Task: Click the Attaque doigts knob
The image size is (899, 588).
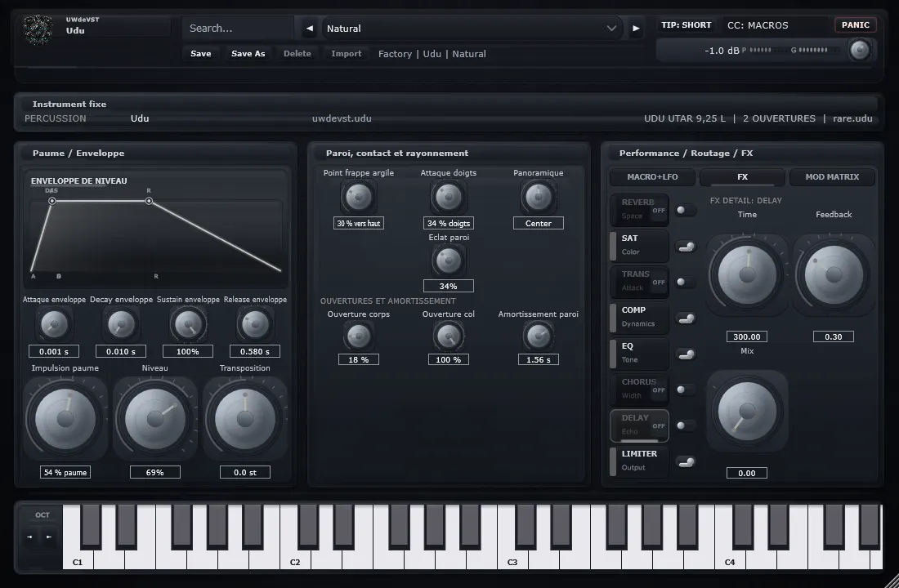Action: click(449, 197)
